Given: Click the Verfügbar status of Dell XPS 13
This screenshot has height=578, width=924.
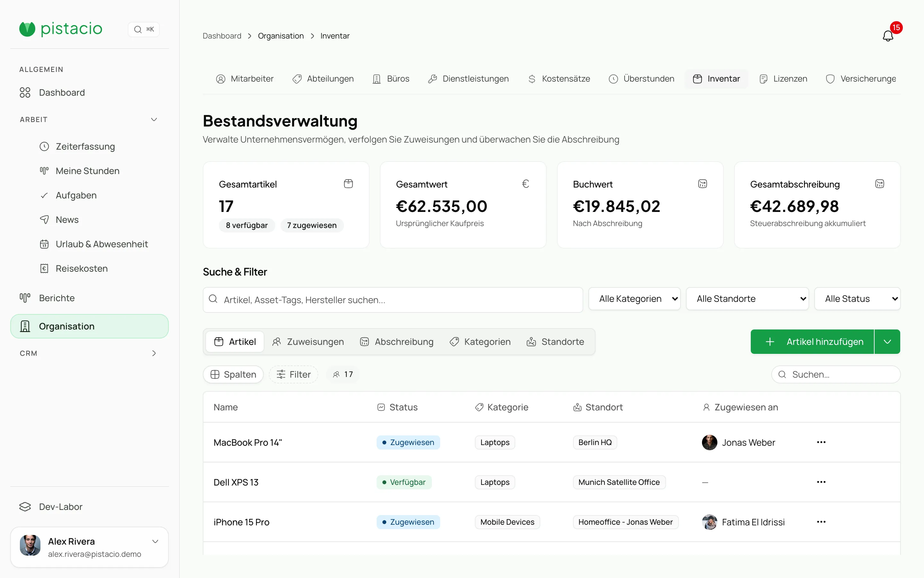Looking at the screenshot, I should tap(404, 482).
